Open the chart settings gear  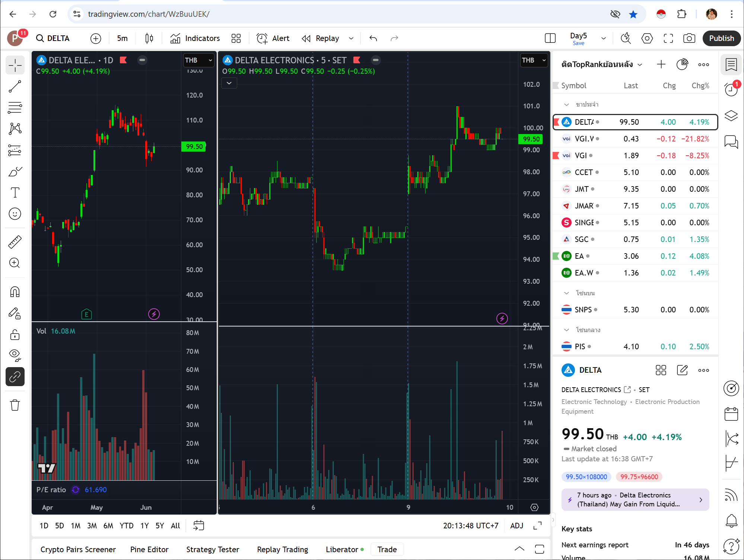647,38
